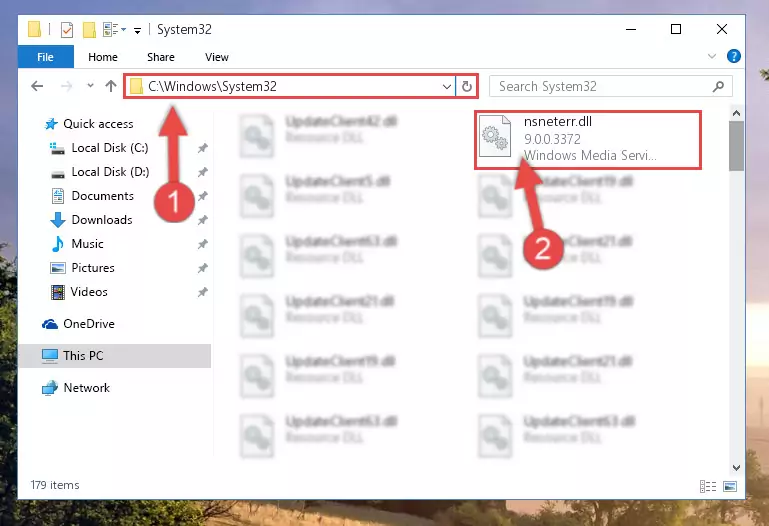
Task: Open Music in the sidebar
Action: tap(87, 244)
